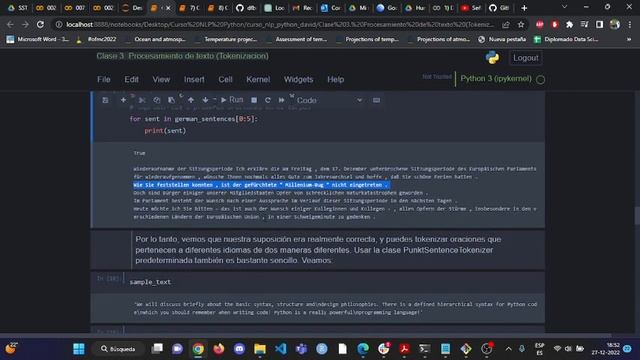Viewport: 640px width, 360px height.
Task: Click the highlighted sentence 'Wie Sie feststellen konnten'
Action: pyautogui.click(x=262, y=185)
